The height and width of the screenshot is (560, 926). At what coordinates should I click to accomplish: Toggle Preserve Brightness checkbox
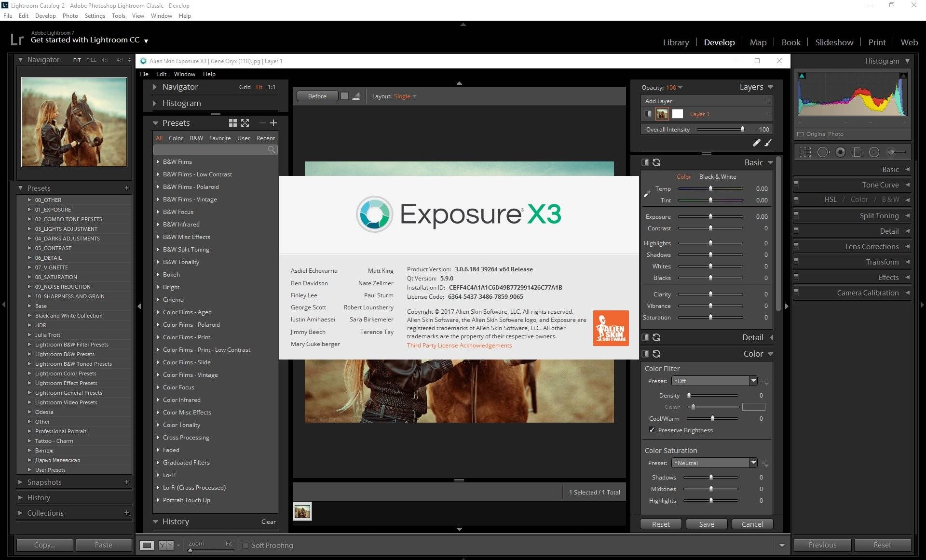coord(652,430)
